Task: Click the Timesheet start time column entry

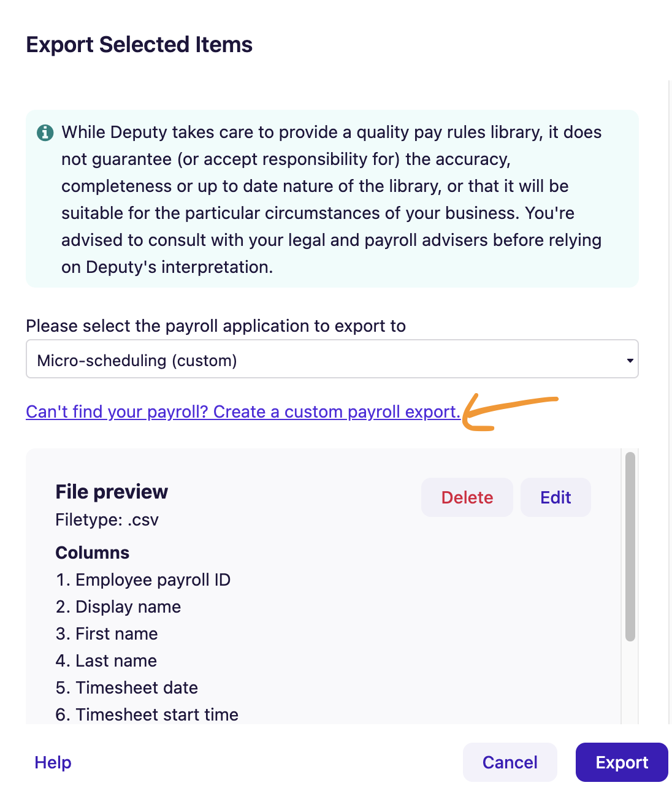Action: point(147,715)
